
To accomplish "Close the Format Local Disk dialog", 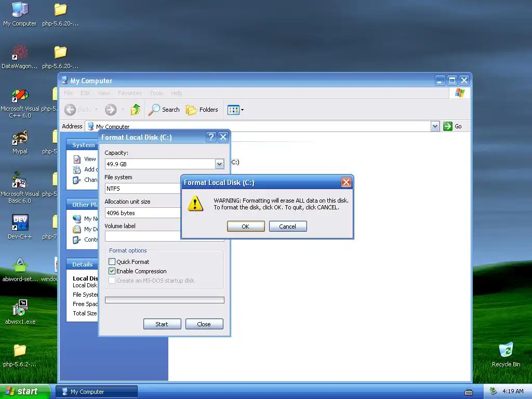I will pos(223,137).
